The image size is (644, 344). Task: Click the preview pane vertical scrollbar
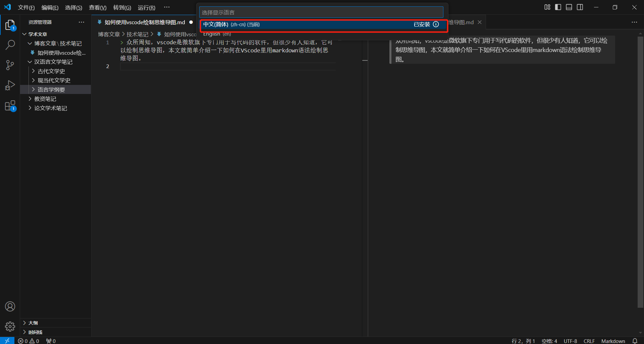640,172
